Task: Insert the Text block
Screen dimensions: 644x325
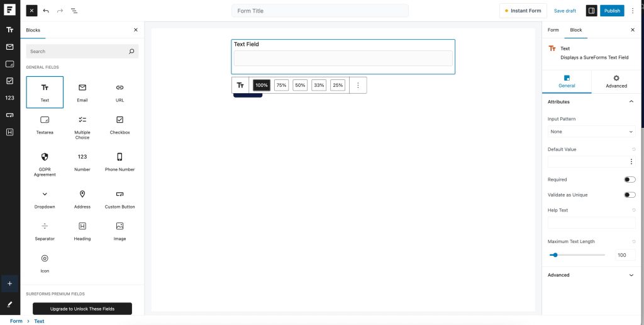Action: click(x=45, y=92)
